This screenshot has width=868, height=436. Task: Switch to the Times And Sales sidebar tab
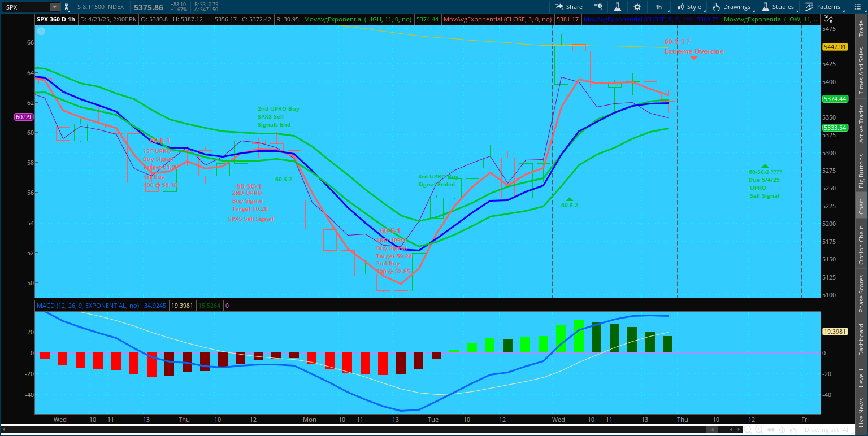click(x=861, y=71)
